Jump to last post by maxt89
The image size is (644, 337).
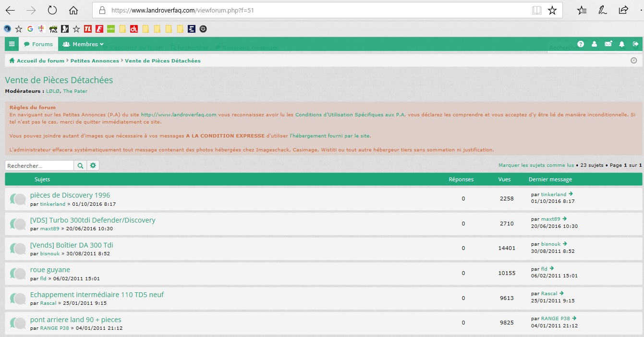click(565, 219)
